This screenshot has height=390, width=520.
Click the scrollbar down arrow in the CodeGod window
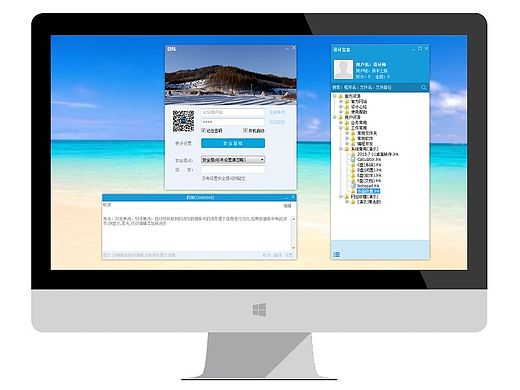tap(293, 248)
